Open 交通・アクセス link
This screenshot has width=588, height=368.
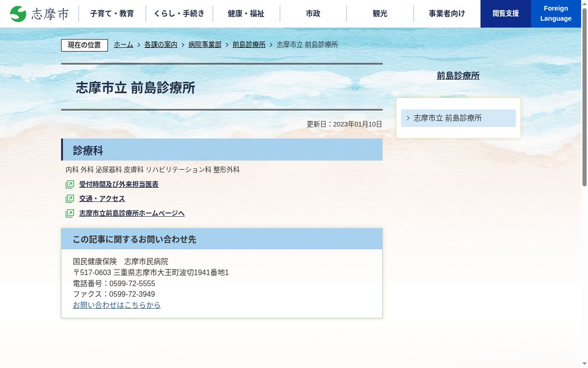(102, 199)
